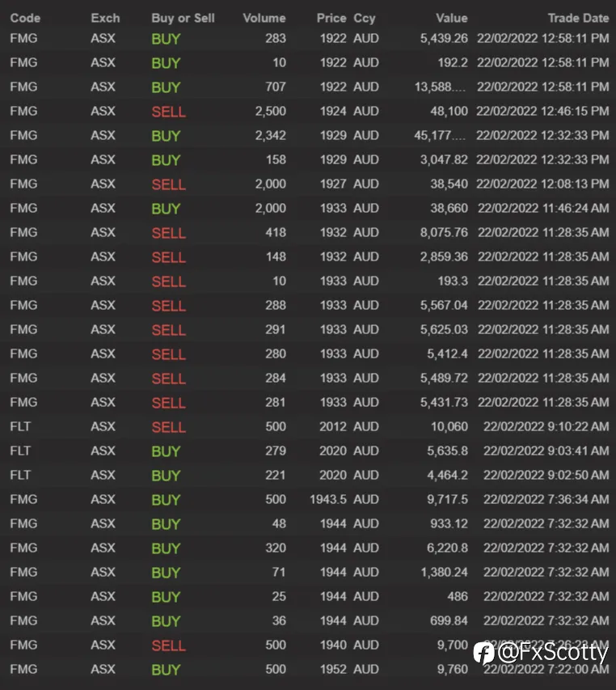
Task: Click the Code column header
Action: 25,18
